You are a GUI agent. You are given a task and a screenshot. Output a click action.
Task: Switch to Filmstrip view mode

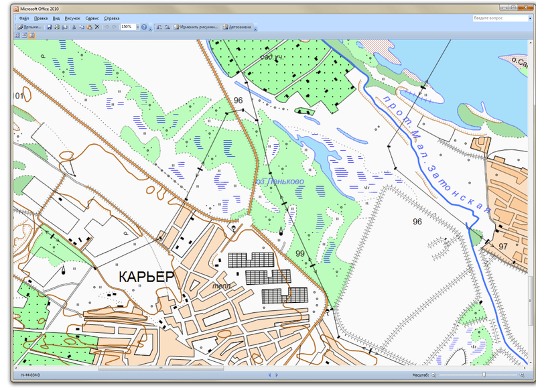[x=25, y=35]
